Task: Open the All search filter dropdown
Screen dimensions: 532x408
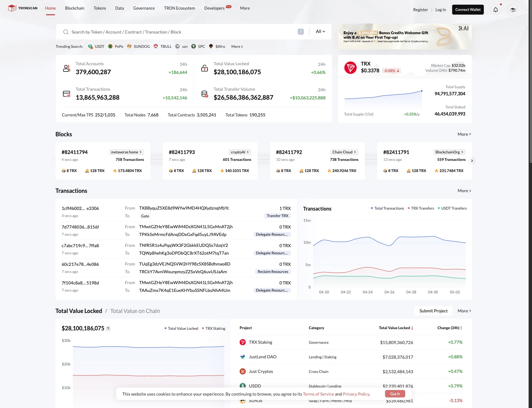Action: 320,31
